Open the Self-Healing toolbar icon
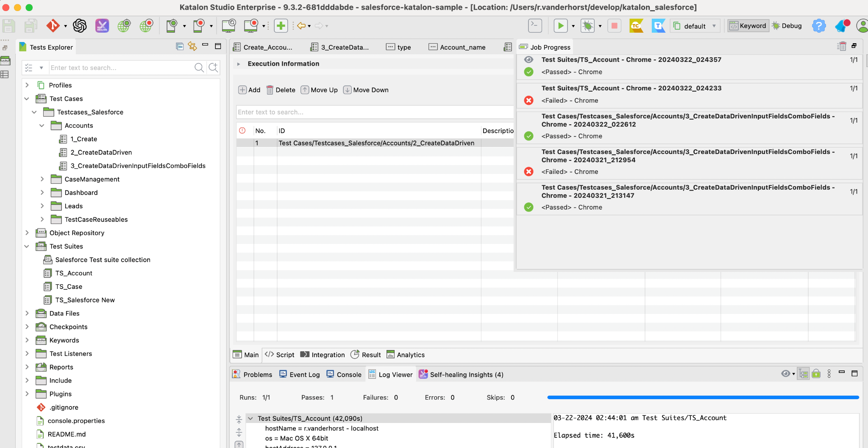Screen dimensions: 868x448 point(102,26)
